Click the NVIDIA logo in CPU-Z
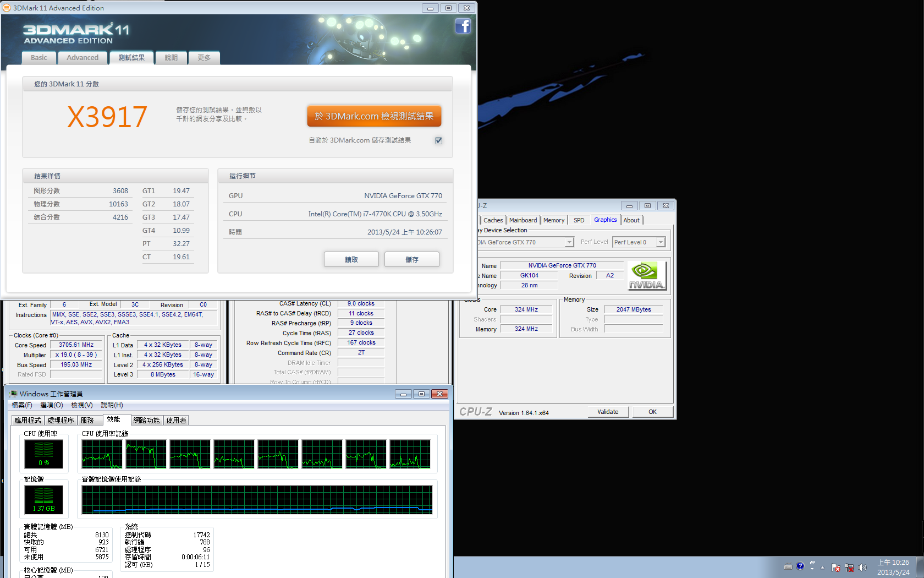 (647, 275)
